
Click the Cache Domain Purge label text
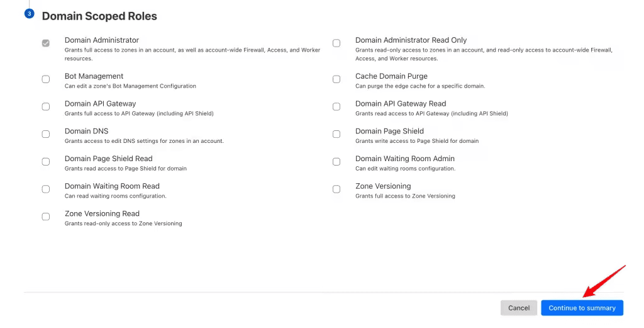click(391, 76)
